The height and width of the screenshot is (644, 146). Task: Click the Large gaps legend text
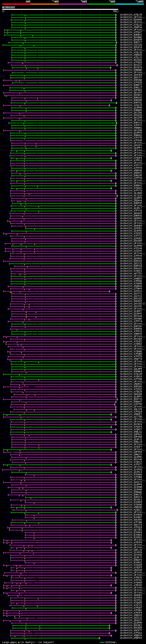(28, 642)
